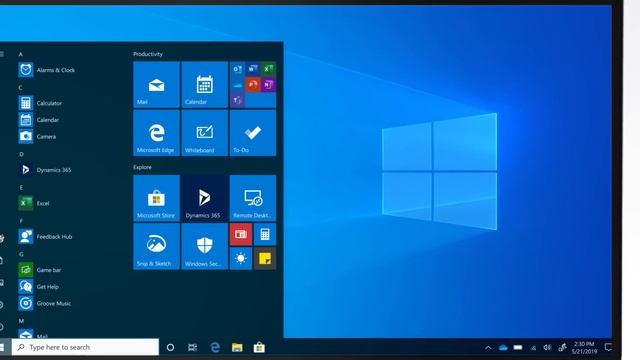
Task: Click the Cortana circle on the taskbar
Action: coord(171,347)
